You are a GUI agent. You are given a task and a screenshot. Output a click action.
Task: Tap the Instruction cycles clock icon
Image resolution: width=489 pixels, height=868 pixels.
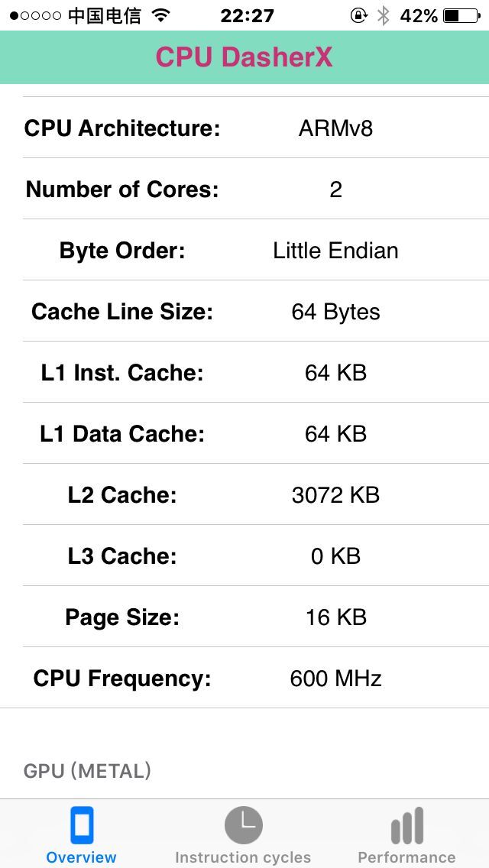tap(243, 825)
